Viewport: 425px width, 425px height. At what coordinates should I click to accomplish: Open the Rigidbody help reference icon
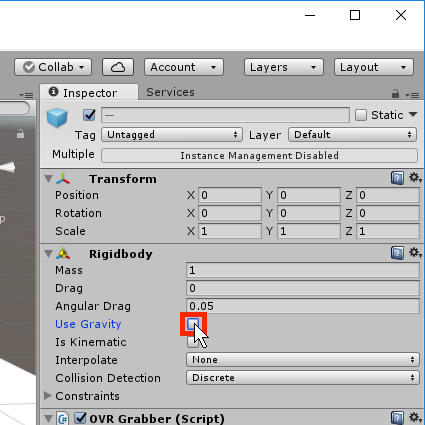pos(397,253)
